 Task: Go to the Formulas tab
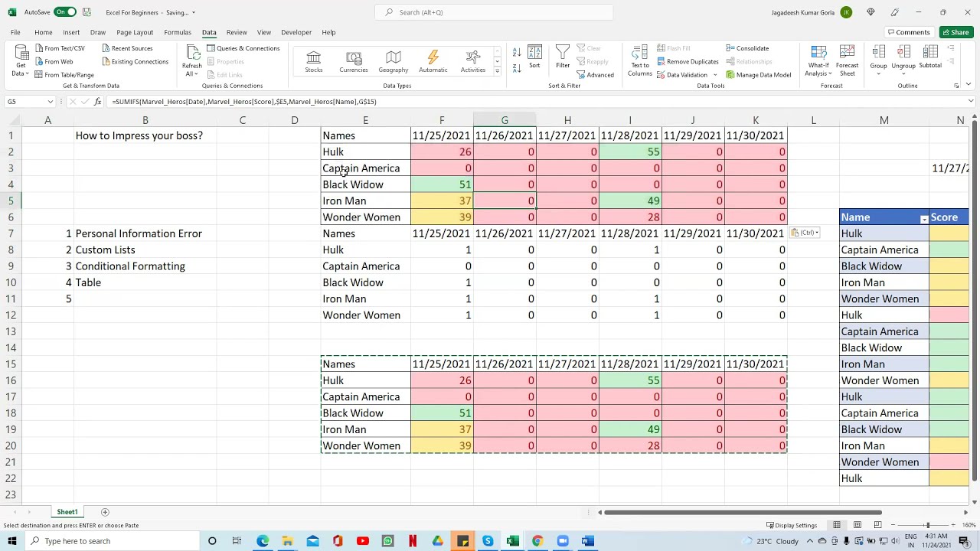click(178, 32)
